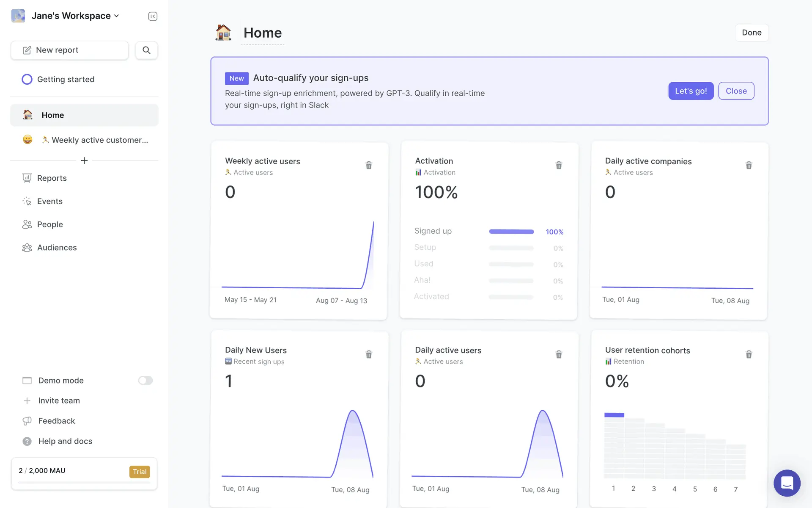Delete the Weekly active users card

tap(369, 165)
